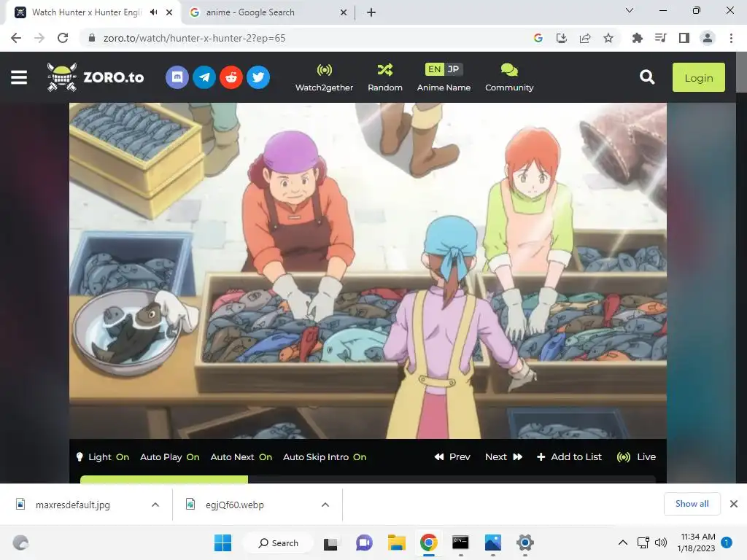Image resolution: width=747 pixels, height=560 pixels.
Task: Reload the current page
Action: (63, 38)
